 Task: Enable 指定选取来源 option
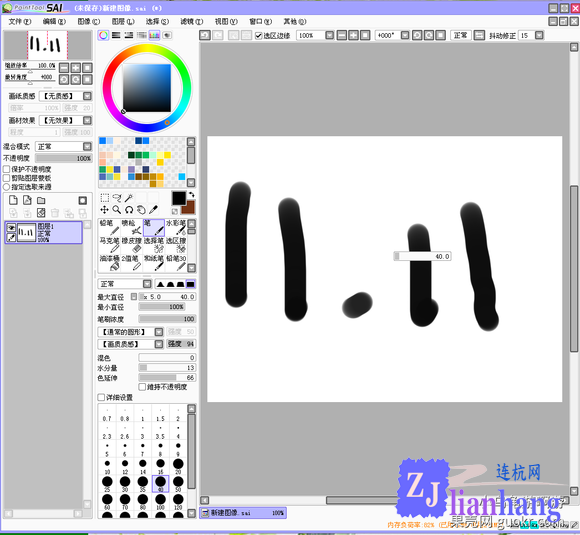(x=6, y=187)
